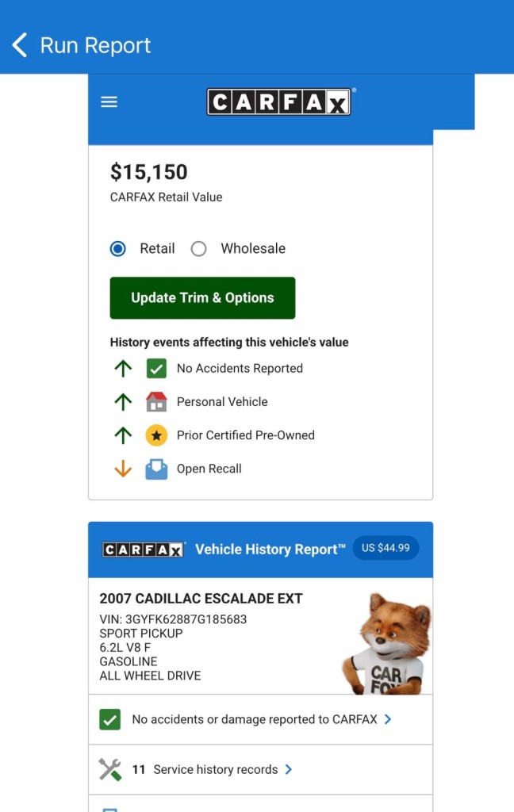Click the Run Report title text
This screenshot has height=812, width=514.
pos(95,45)
